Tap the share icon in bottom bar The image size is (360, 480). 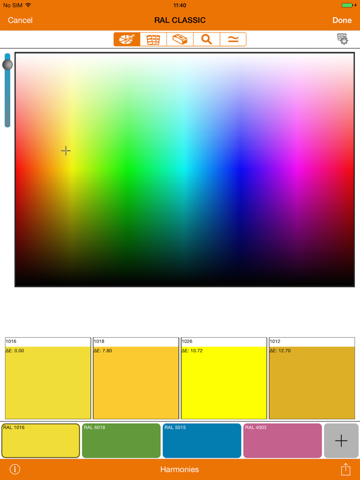coord(346,469)
